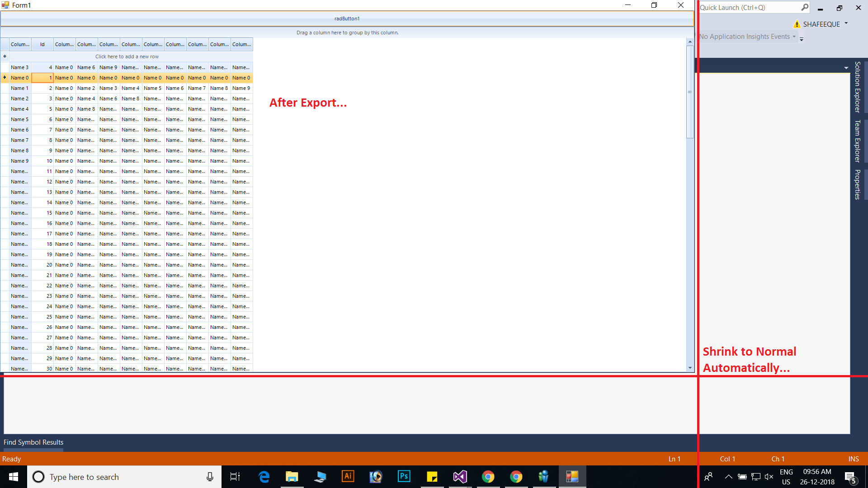Click the Quick Launch search icon
Image resolution: width=868 pixels, height=488 pixels.
pos(805,7)
